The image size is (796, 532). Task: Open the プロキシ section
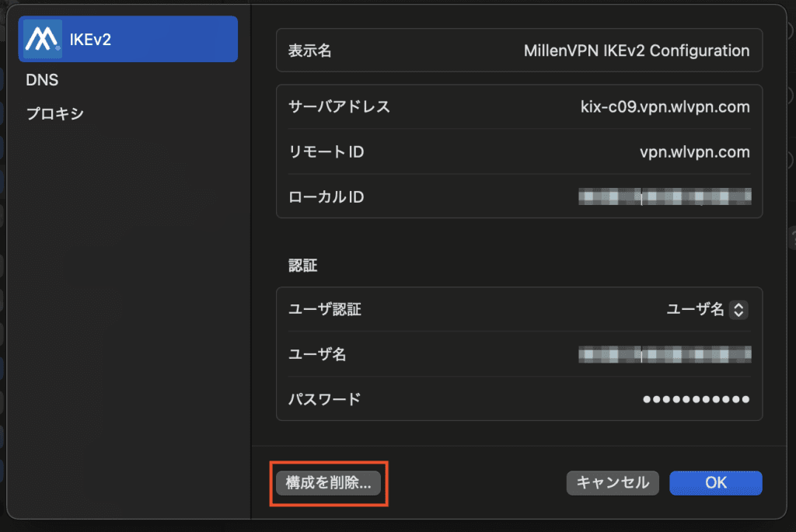54,113
